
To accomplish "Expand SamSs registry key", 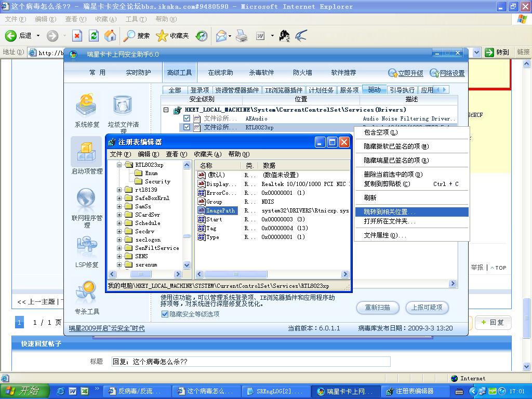I will (119, 206).
